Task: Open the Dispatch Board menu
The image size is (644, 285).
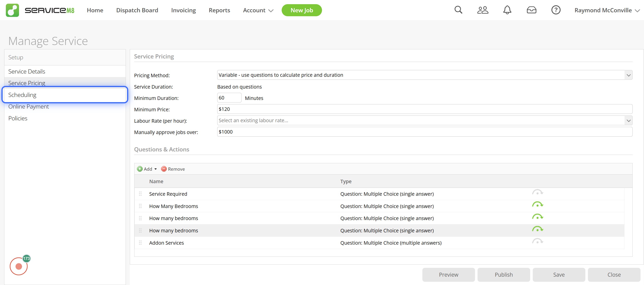Action: click(x=137, y=10)
